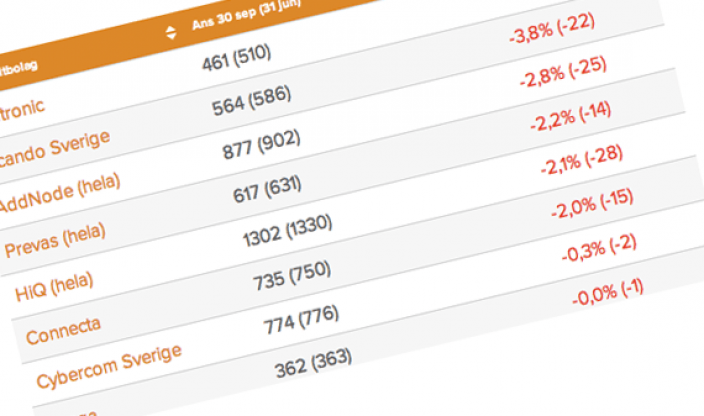The image size is (704, 416).
Task: Click the partially visible "ttbolag" column header
Action: [23, 68]
